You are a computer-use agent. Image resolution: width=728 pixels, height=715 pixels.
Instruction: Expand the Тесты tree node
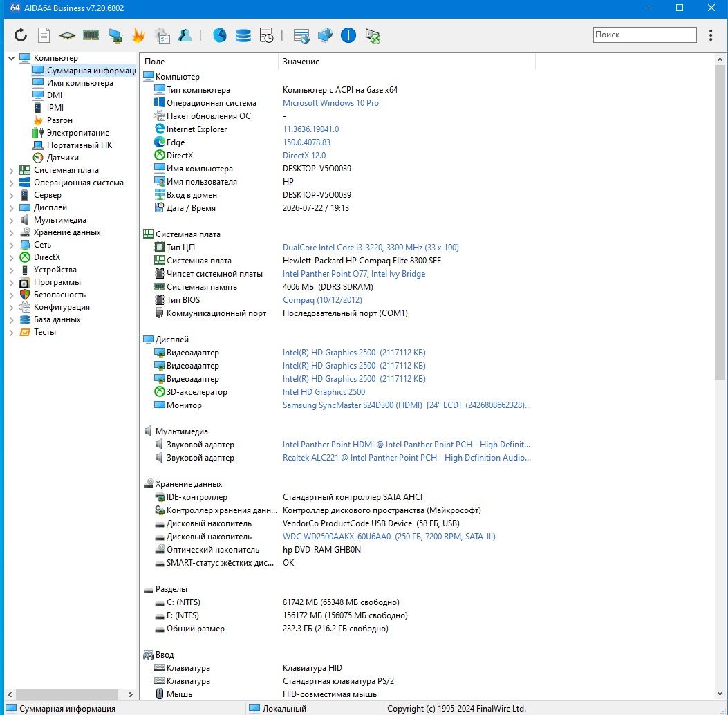point(12,333)
